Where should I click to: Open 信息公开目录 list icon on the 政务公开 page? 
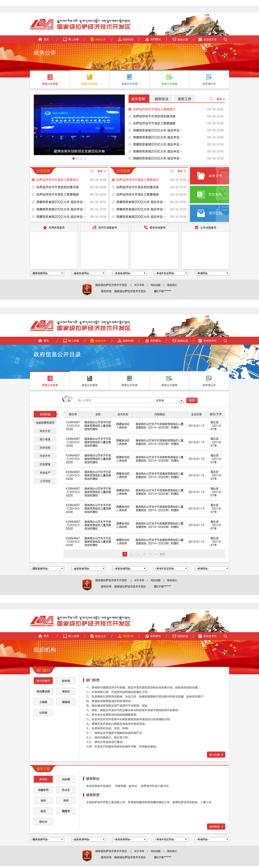pyautogui.click(x=50, y=77)
